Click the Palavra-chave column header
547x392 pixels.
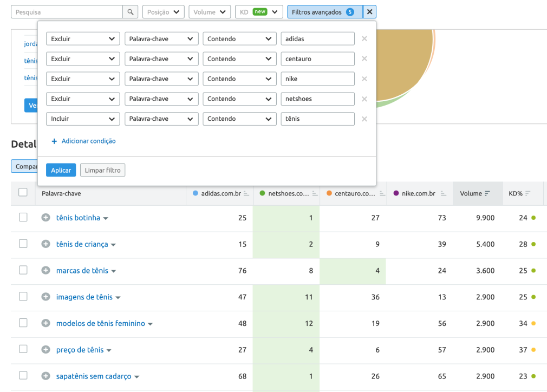pyautogui.click(x=61, y=193)
